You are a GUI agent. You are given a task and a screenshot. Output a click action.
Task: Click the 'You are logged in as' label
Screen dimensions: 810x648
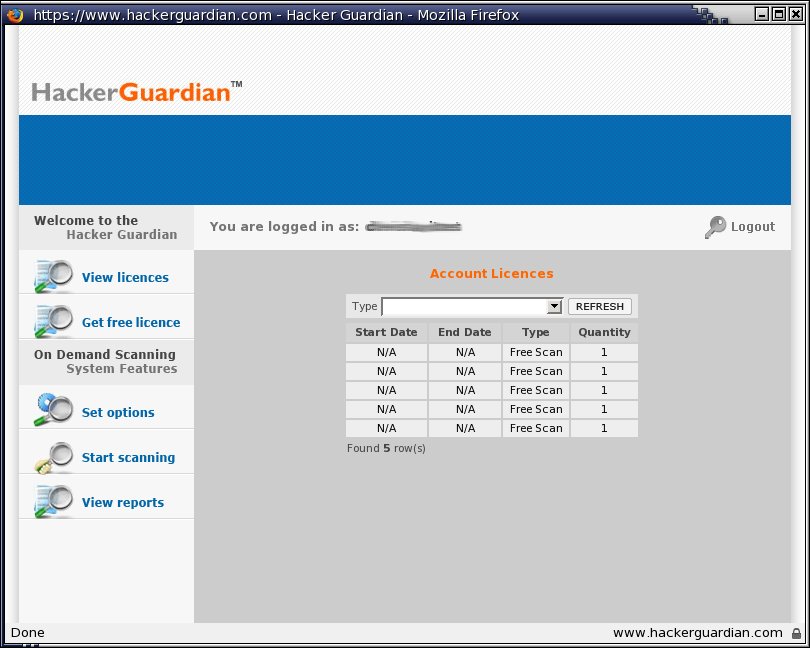point(284,227)
